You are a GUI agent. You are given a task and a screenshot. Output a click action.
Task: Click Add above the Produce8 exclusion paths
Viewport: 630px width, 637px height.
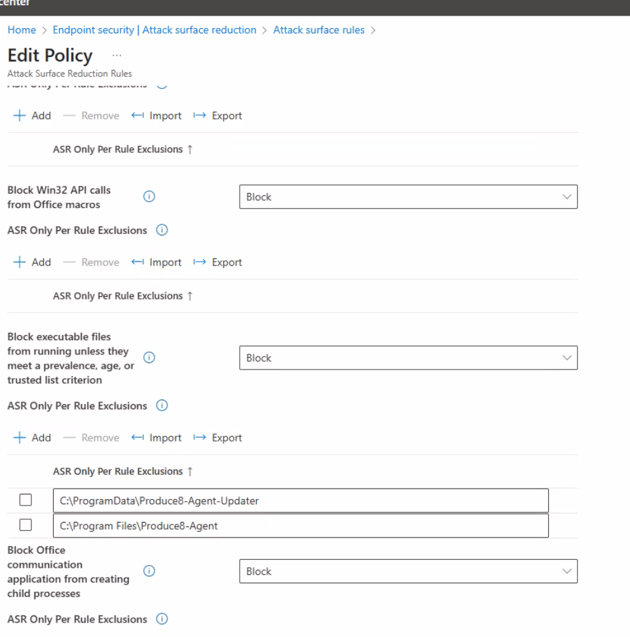[x=32, y=438]
